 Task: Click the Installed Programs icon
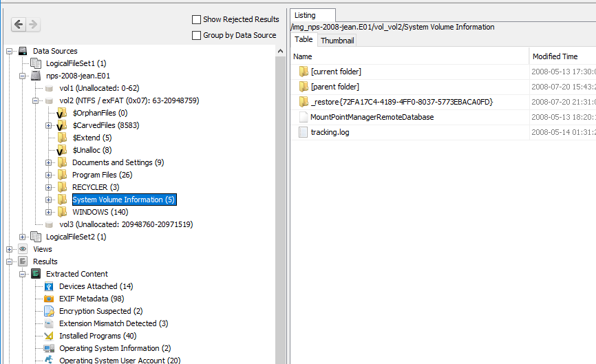(49, 336)
